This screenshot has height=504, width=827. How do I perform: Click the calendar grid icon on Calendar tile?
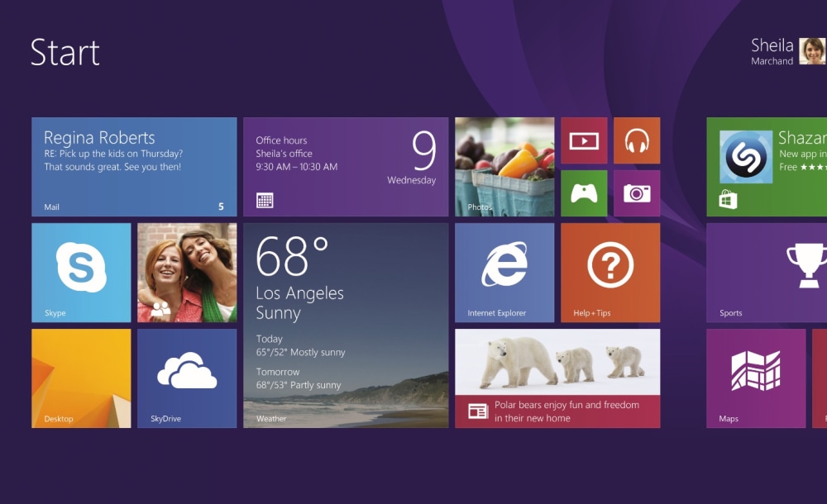coord(265,200)
